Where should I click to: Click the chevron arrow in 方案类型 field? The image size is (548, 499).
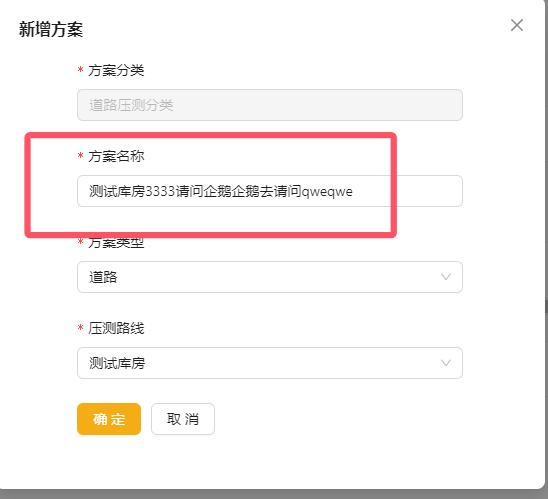tap(446, 277)
